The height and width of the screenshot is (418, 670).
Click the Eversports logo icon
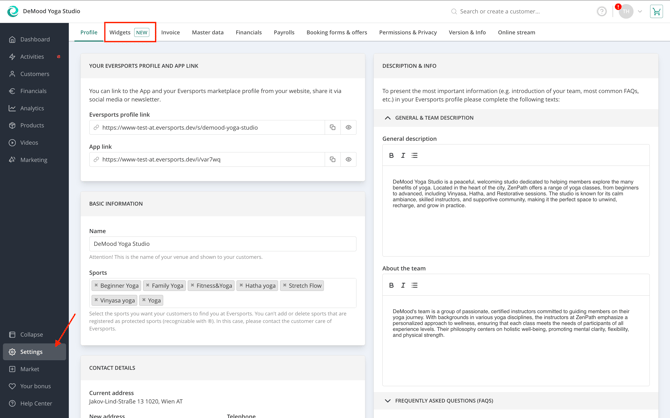pyautogui.click(x=13, y=11)
